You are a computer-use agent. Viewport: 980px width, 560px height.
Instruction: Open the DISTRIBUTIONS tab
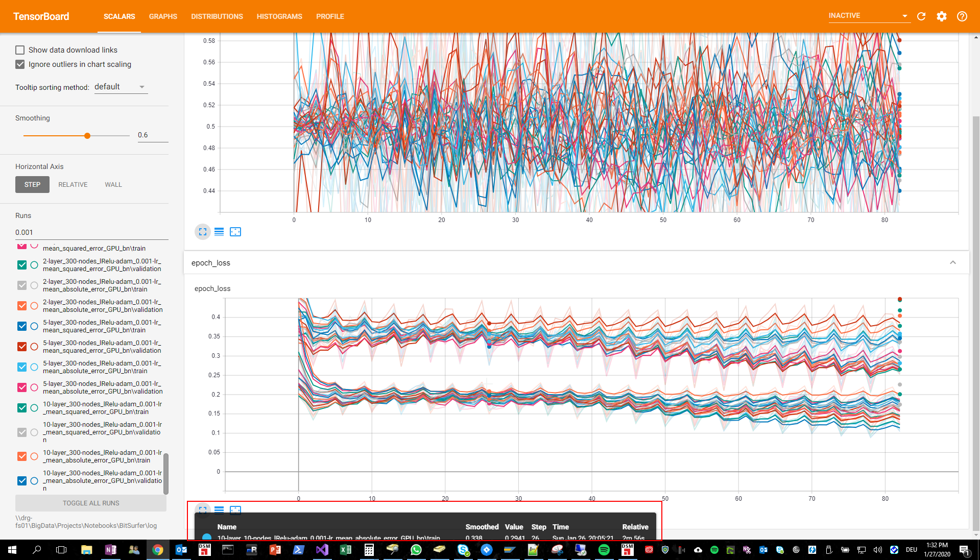217,16
